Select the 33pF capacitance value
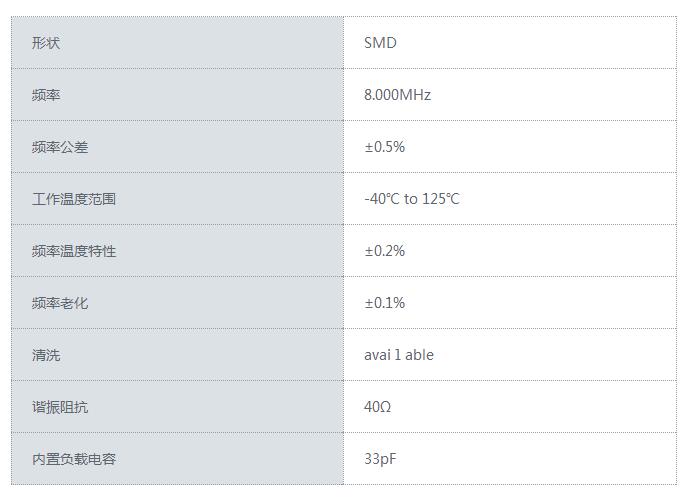The width and height of the screenshot is (684, 503). pyautogui.click(x=379, y=459)
